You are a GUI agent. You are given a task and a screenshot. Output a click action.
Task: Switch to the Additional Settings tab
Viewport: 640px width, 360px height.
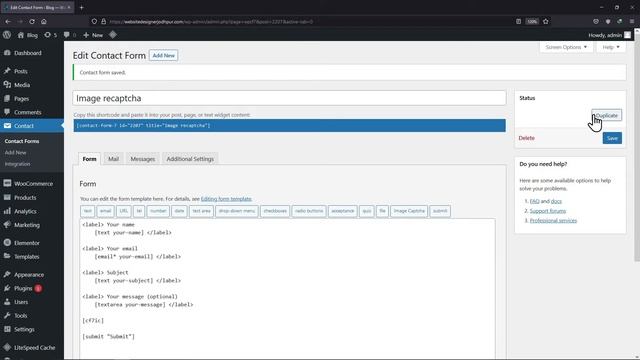click(190, 159)
